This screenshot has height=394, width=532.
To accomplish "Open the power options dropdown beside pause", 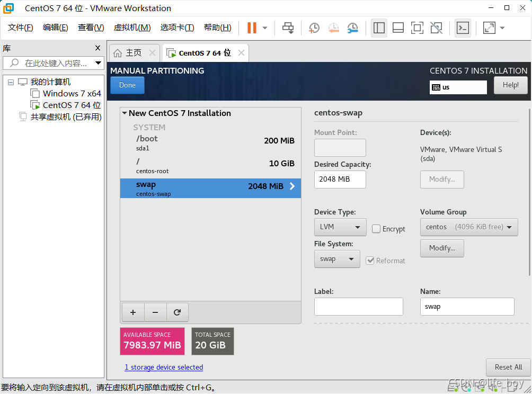I will [265, 28].
